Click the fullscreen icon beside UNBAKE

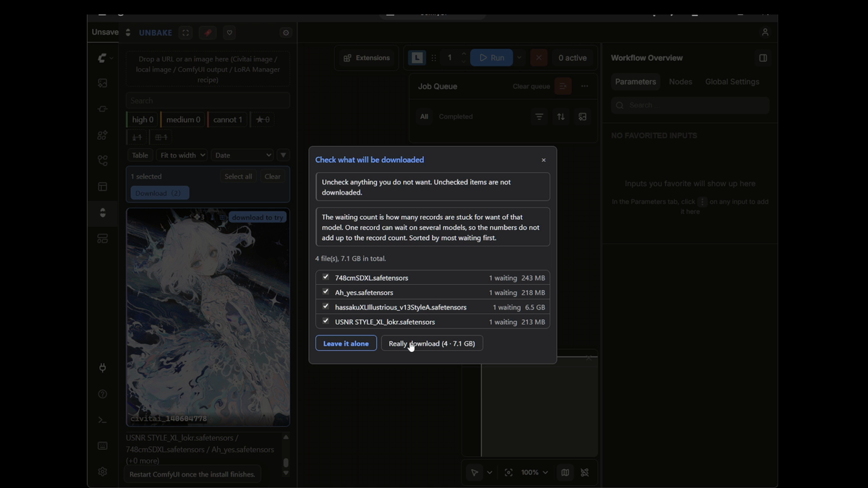(x=186, y=33)
